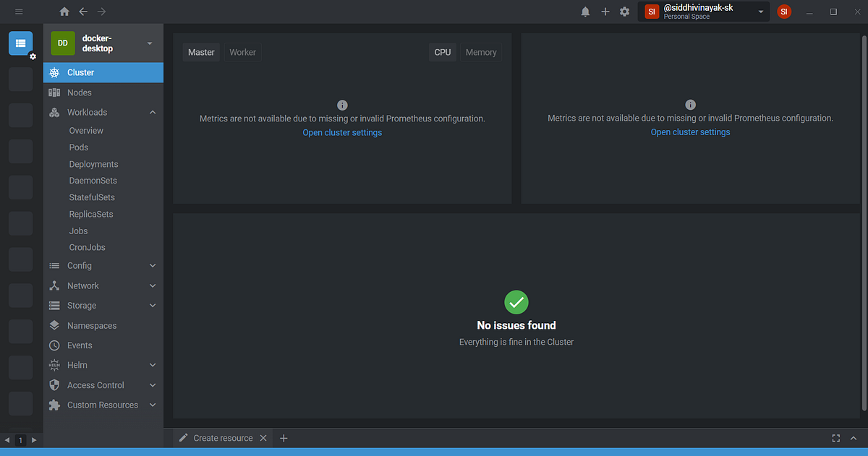Expand the Access Control chevron

point(153,385)
